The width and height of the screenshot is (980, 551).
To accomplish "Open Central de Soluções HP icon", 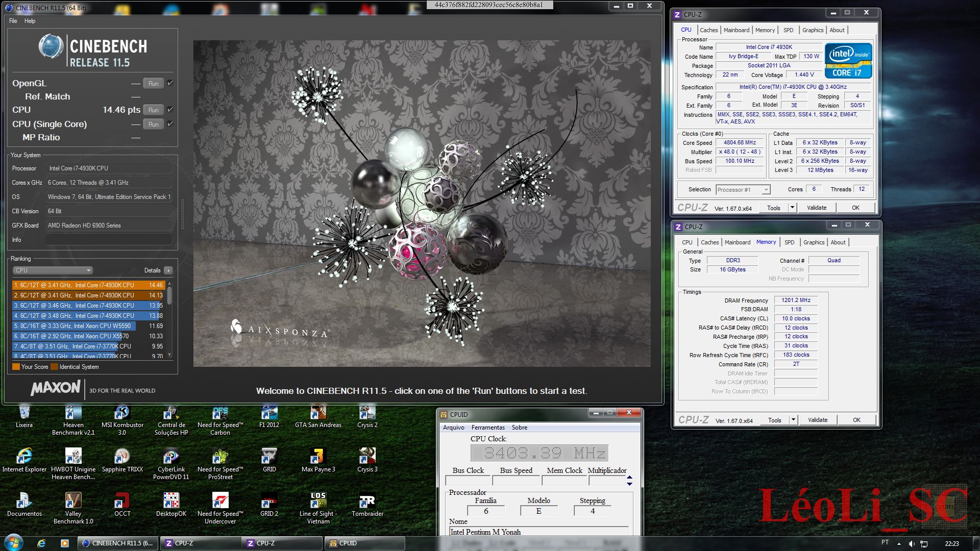I will coord(171,420).
